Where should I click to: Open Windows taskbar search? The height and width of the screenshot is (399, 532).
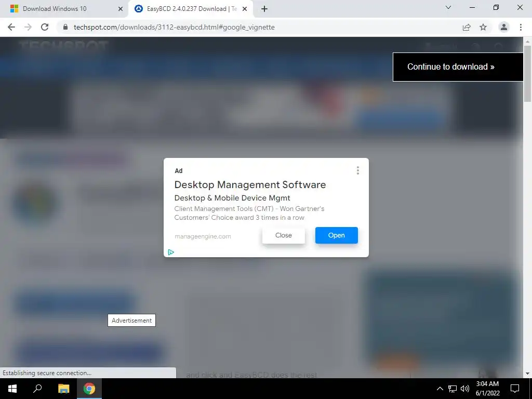coord(37,389)
